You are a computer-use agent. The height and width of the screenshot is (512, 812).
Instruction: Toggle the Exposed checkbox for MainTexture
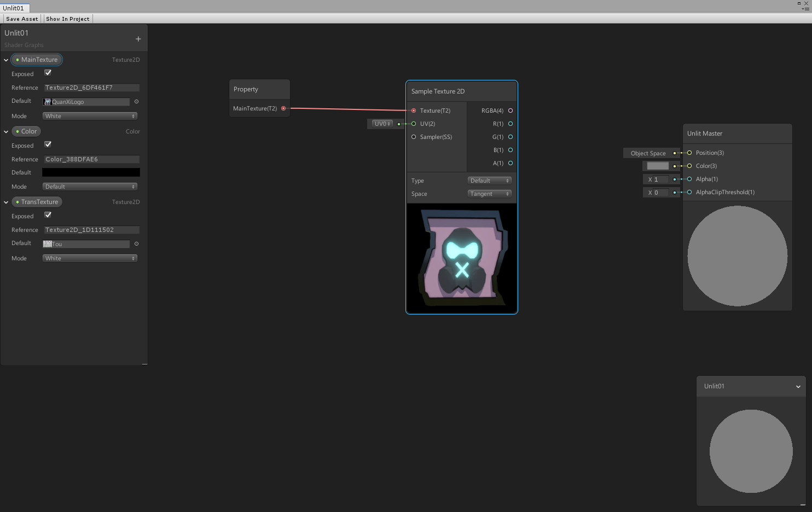(48, 72)
